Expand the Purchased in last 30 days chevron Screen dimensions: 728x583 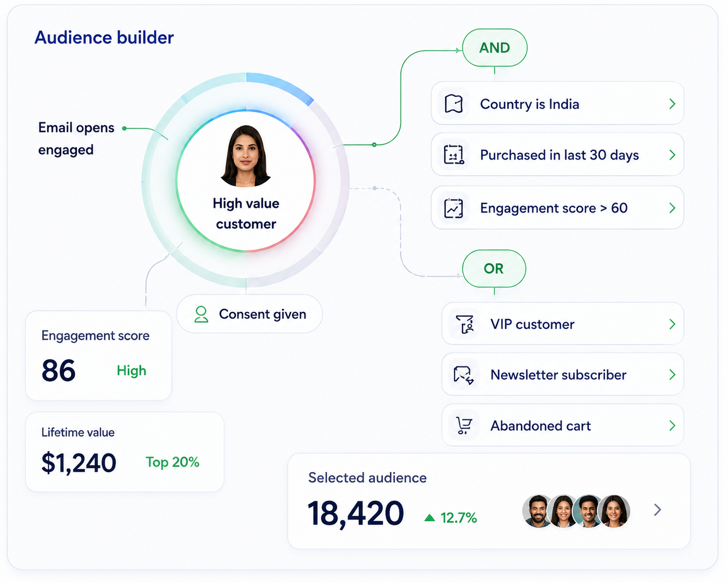click(672, 155)
